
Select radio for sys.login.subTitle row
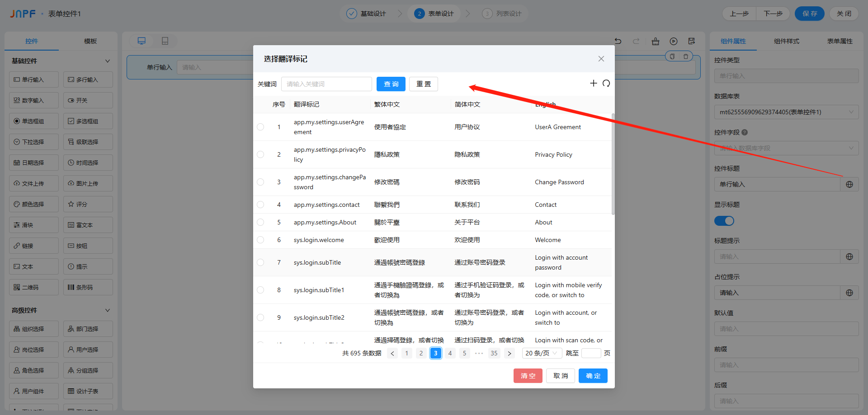pyautogui.click(x=260, y=262)
